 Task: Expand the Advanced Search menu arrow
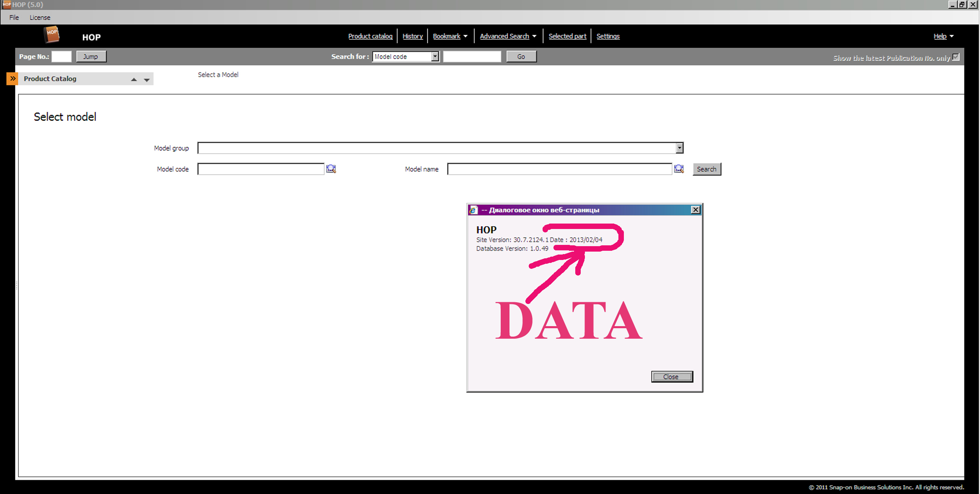pyautogui.click(x=534, y=36)
